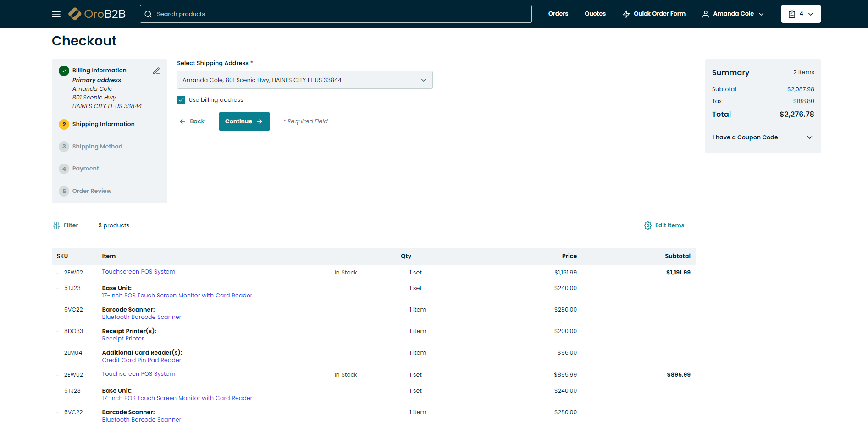The image size is (868, 433).
Task: Open Quotes from the top navigation
Action: point(595,14)
